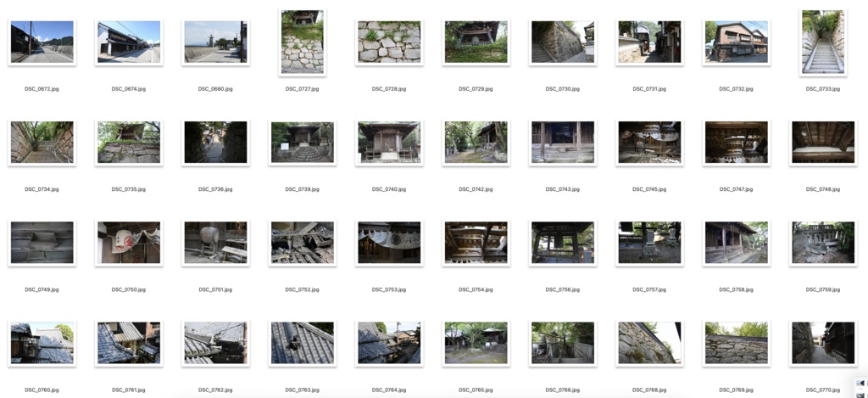Select the DSC_0728.jpg thumbnail

[x=389, y=42]
